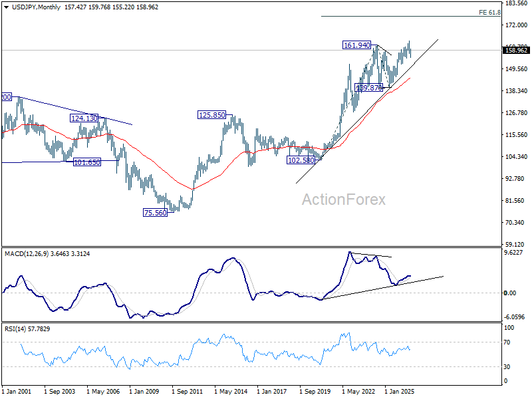
Task: Click the MACD 0.00 zero-line label
Action: (x=510, y=293)
